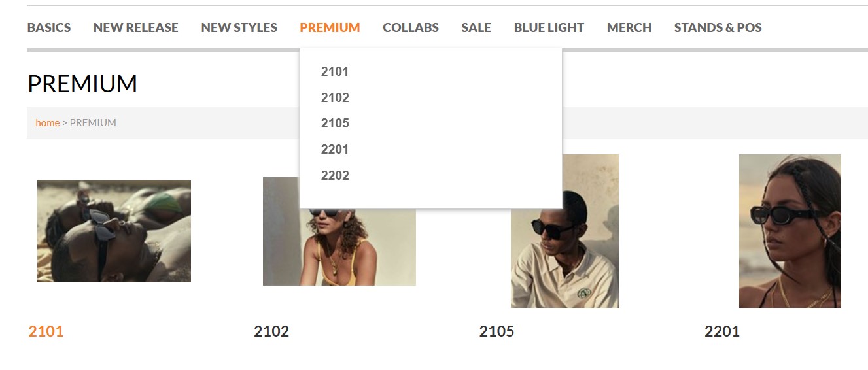Click the home breadcrumb link

click(x=47, y=123)
